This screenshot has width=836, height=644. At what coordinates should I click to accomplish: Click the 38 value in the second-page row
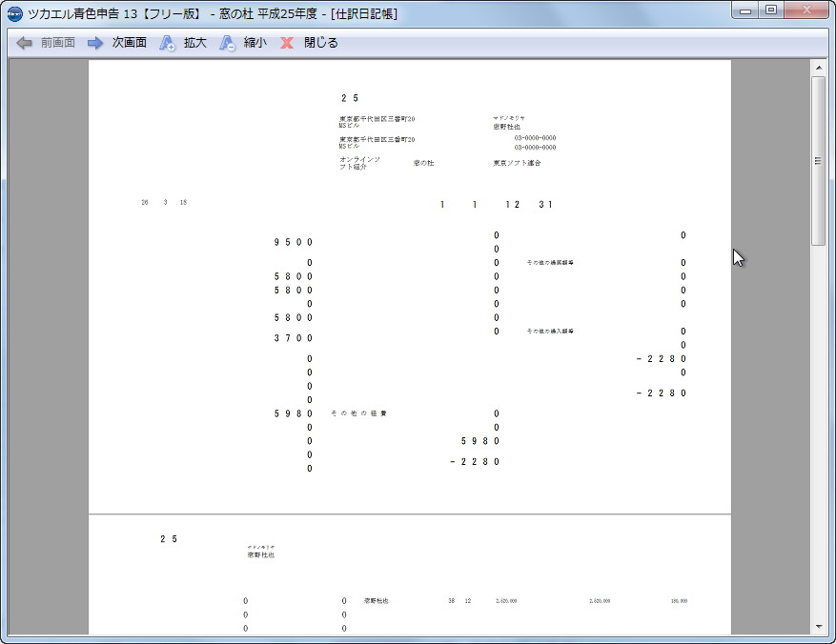pos(451,601)
